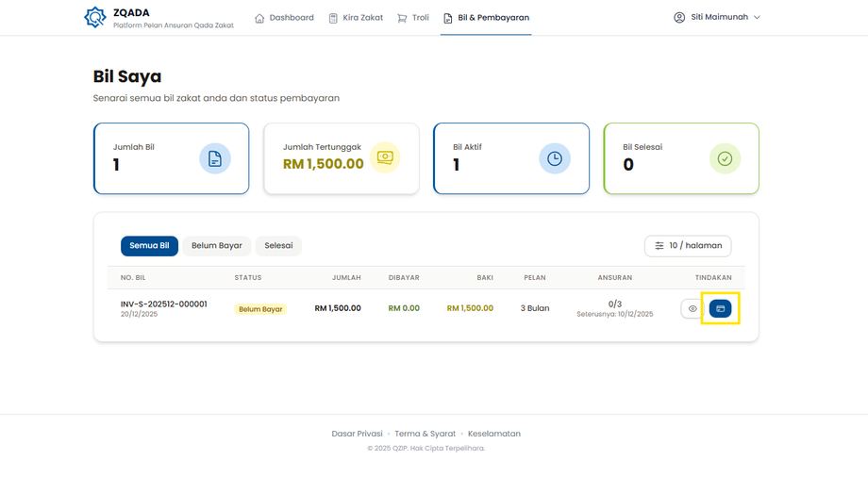Click the blue payment card icon button
The height and width of the screenshot is (493, 868).
[720, 308]
